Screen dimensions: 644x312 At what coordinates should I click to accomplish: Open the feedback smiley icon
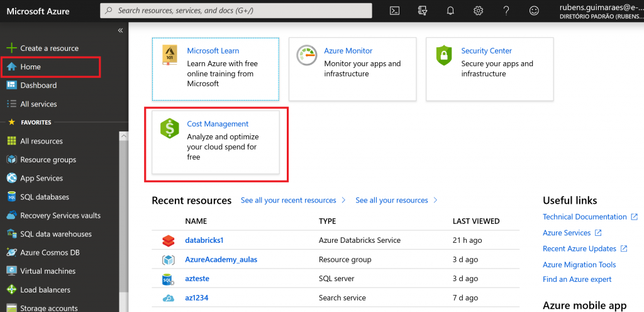point(534,11)
